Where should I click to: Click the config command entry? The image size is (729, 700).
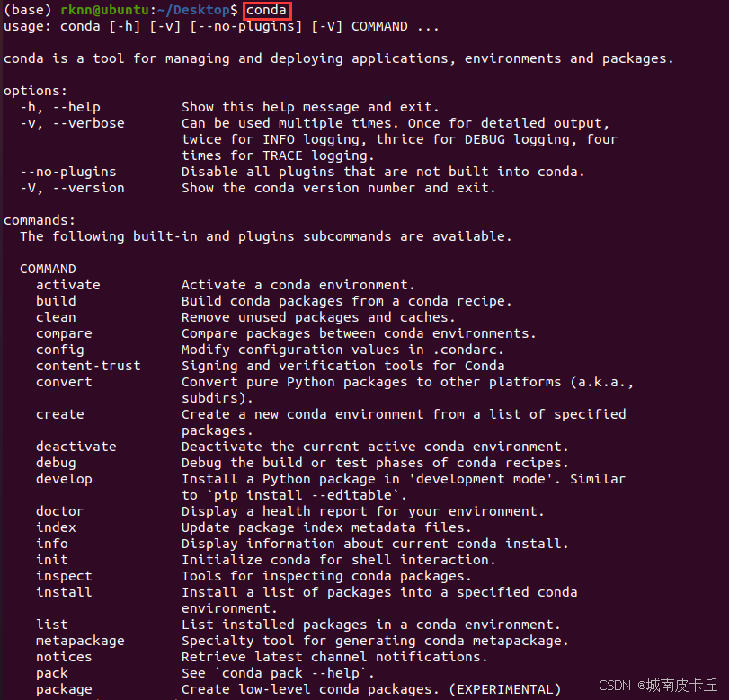(x=60, y=350)
